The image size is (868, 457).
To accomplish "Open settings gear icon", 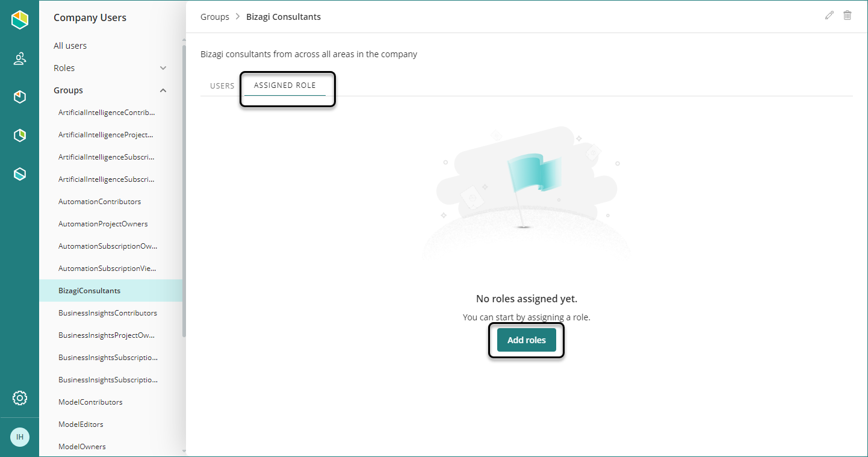I will 20,398.
